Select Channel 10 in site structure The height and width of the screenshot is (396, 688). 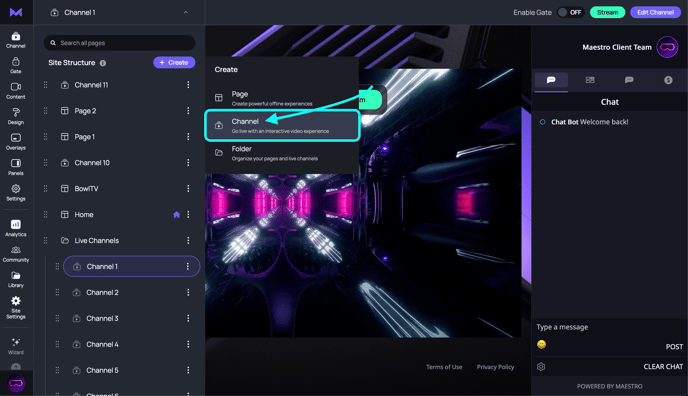coord(92,162)
